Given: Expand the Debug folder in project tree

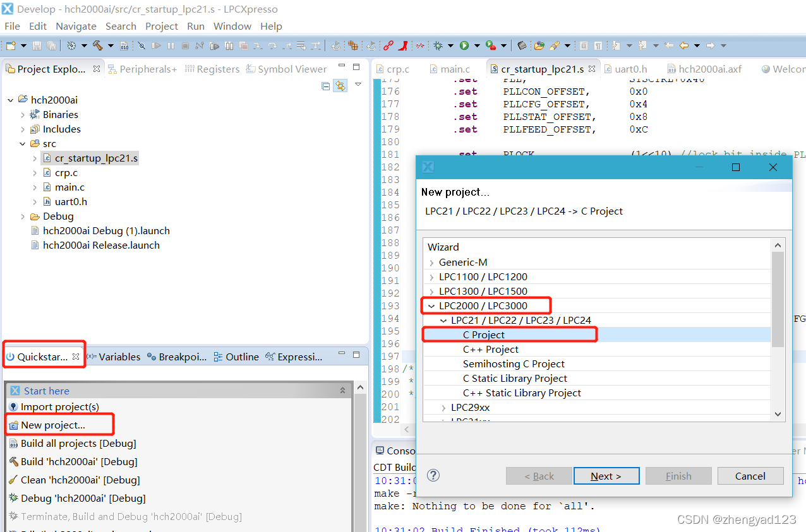Looking at the screenshot, I should [x=23, y=216].
